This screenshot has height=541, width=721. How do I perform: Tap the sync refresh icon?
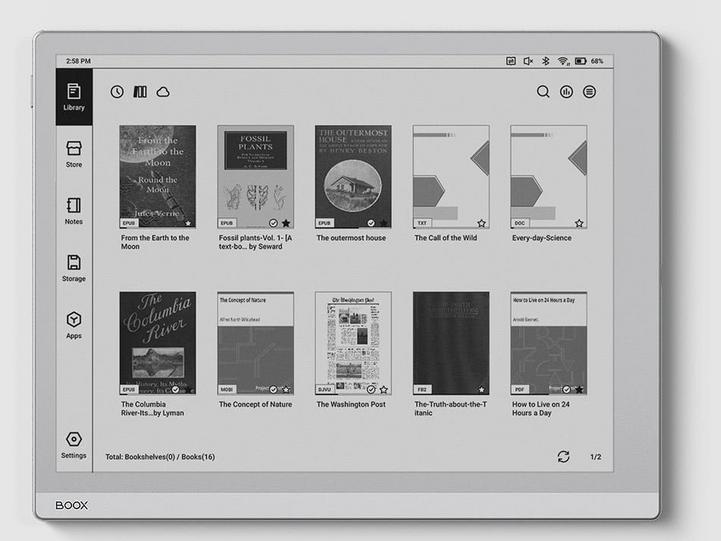coord(564,457)
